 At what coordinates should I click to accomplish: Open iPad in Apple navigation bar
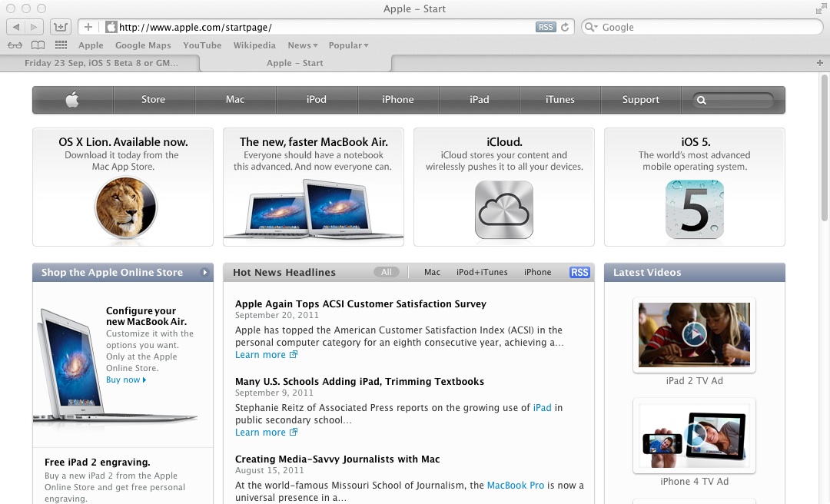(479, 100)
